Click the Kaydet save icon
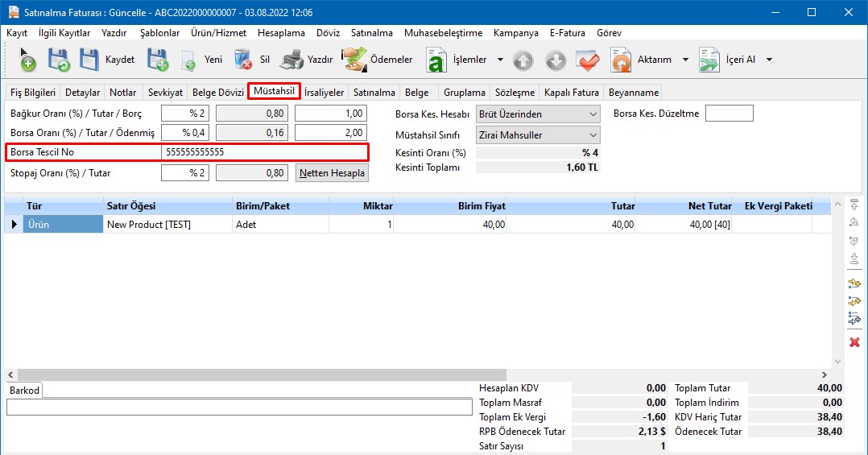The height and width of the screenshot is (455, 868). pos(90,60)
